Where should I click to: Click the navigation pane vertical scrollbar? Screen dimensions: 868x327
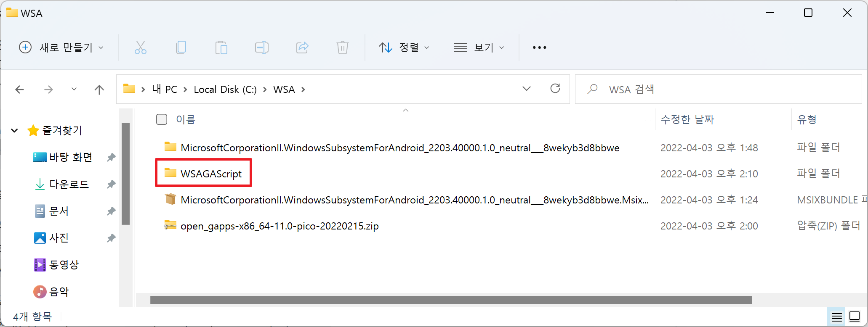[x=125, y=174]
